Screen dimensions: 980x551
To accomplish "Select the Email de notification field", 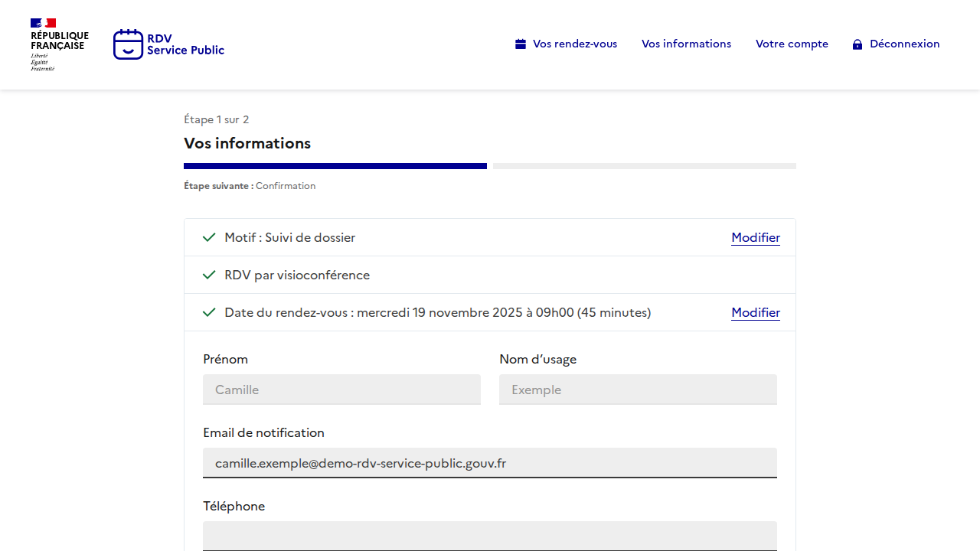I will (490, 463).
